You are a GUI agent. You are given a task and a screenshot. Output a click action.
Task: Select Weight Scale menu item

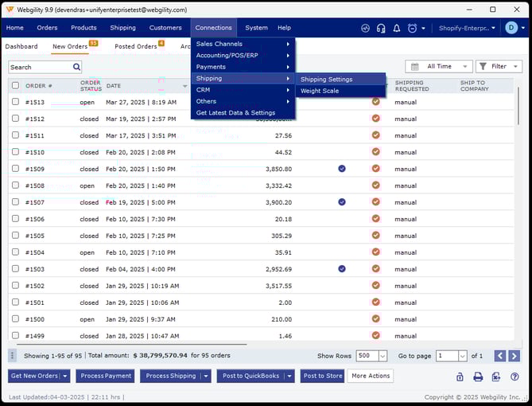319,91
